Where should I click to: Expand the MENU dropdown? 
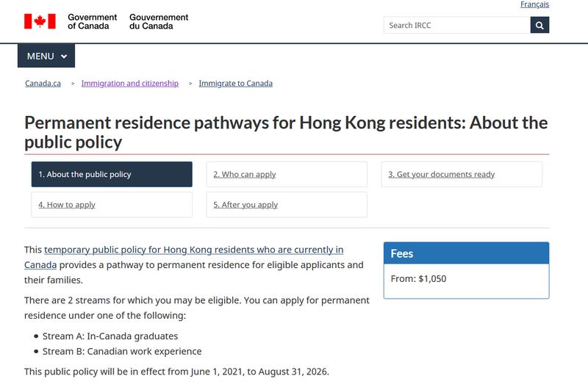[46, 57]
